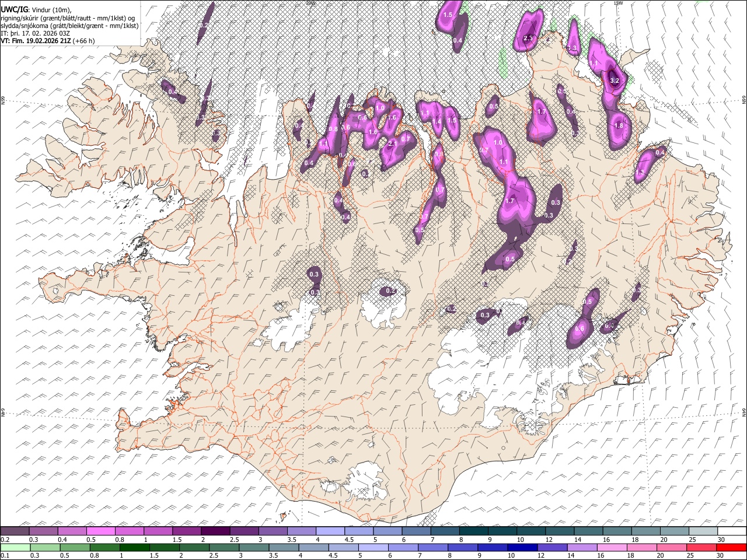Click the 'rigning/skúrir' legend description line
Screen dimensions: 747x560
[68, 18]
